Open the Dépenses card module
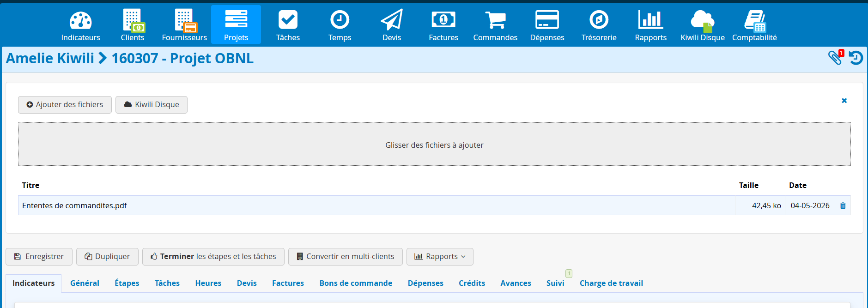868x308 pixels. point(547,25)
